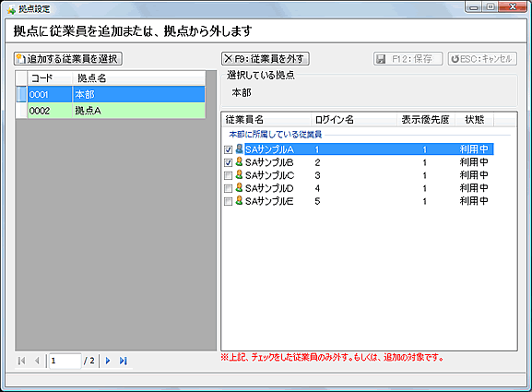
Task: Click the SAサンプルE user icon
Action: (239, 200)
